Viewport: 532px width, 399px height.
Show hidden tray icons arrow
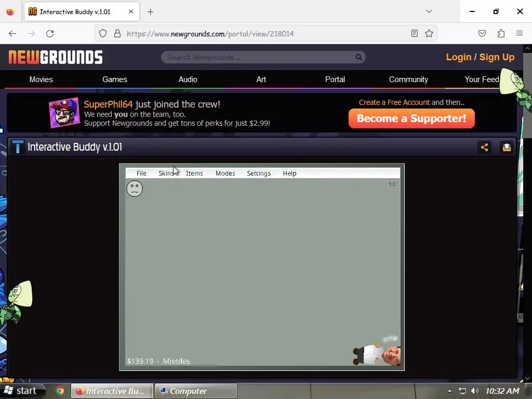point(449,391)
